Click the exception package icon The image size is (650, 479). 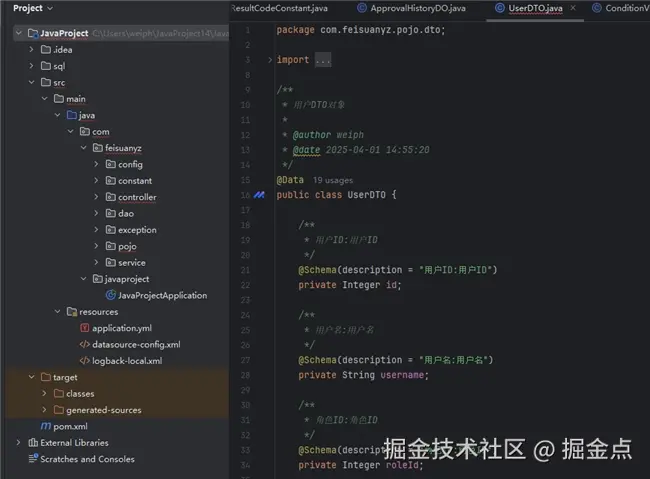111,230
